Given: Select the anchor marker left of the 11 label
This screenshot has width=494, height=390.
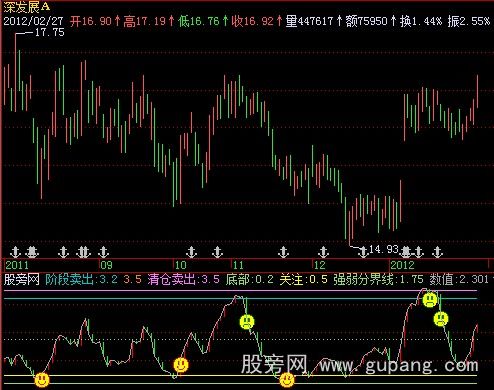Looking at the screenshot, I should tap(217, 252).
